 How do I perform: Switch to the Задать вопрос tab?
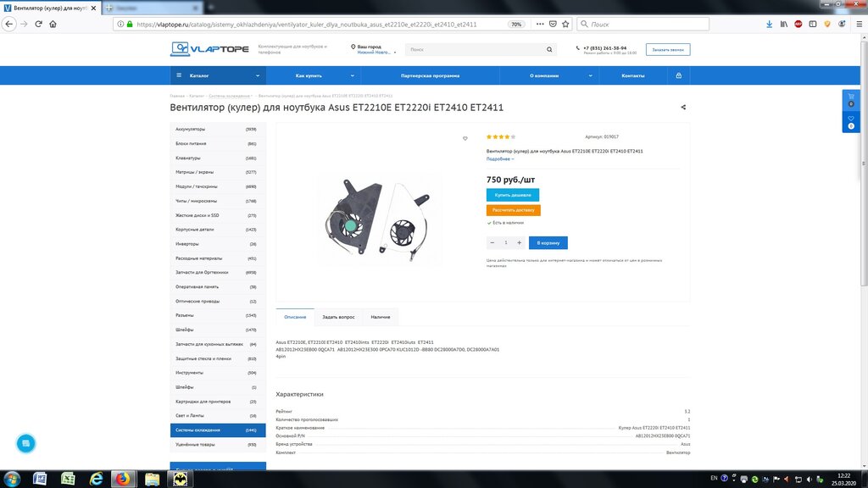pyautogui.click(x=338, y=317)
